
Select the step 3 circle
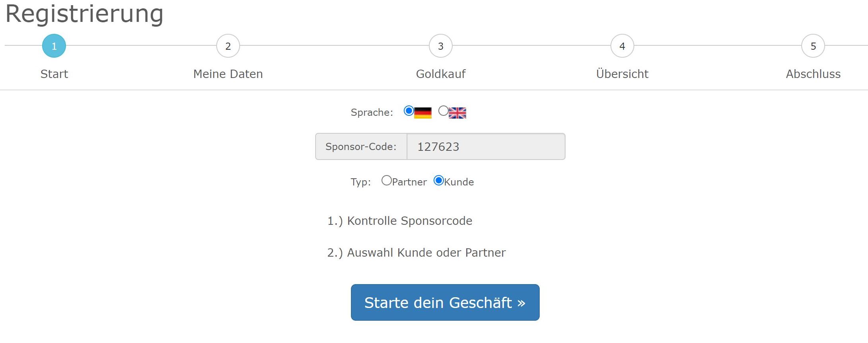tap(441, 46)
